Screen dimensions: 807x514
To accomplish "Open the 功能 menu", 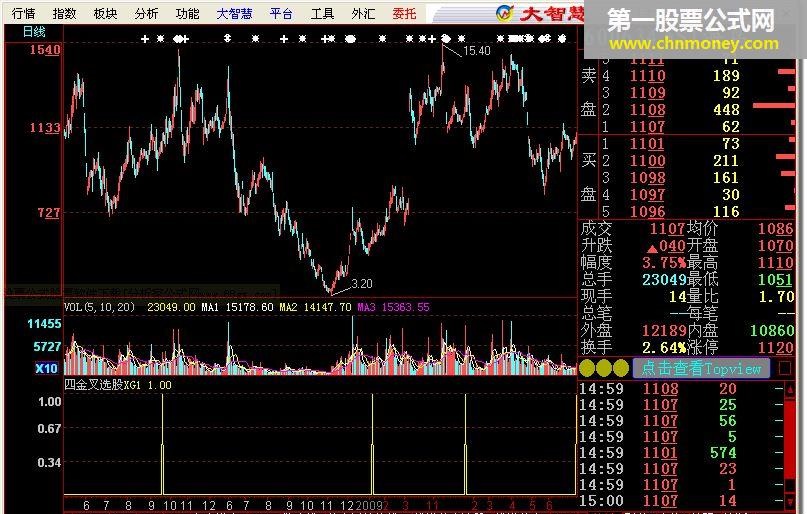I will (187, 13).
